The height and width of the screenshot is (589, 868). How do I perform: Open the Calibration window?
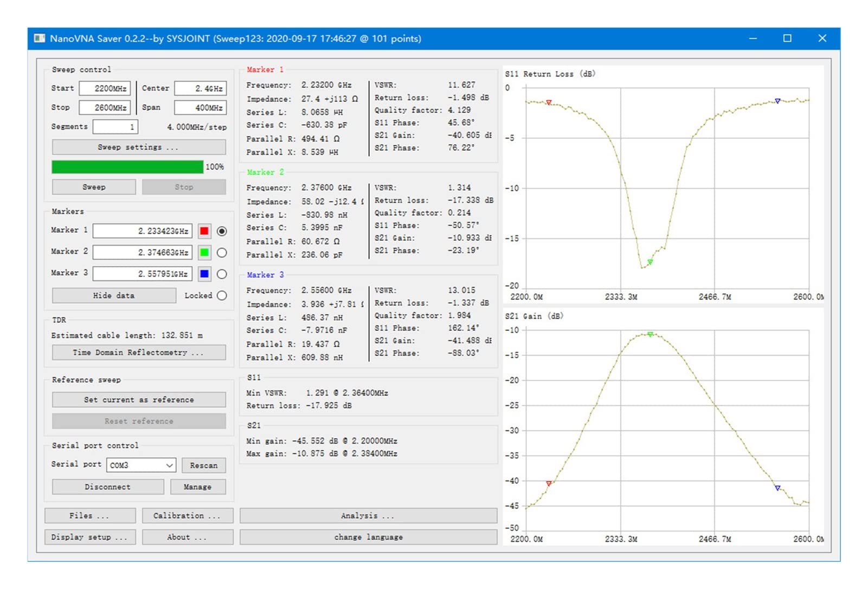point(188,516)
